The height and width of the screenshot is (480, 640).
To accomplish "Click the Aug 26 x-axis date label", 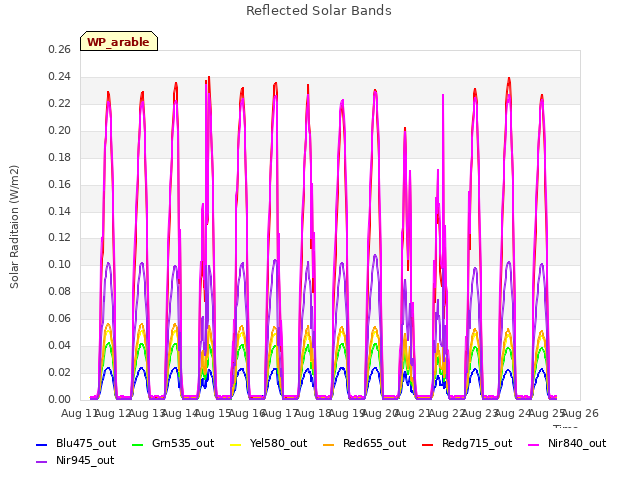I will [x=580, y=413].
